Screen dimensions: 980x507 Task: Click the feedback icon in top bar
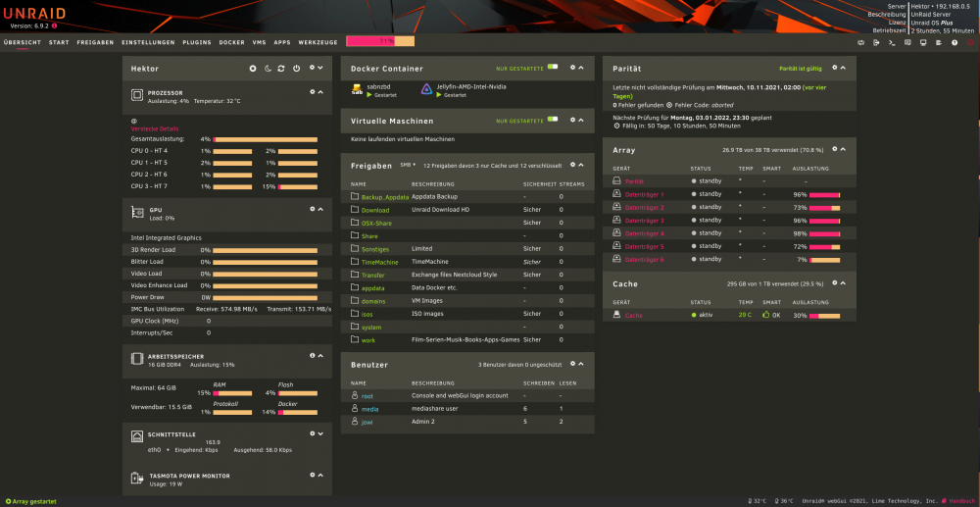pyautogui.click(x=907, y=42)
